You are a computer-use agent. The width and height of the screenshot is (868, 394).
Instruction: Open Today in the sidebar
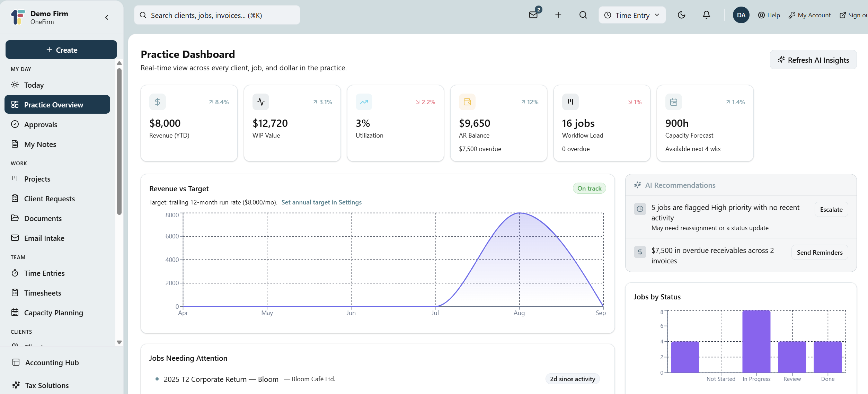[x=57, y=85]
